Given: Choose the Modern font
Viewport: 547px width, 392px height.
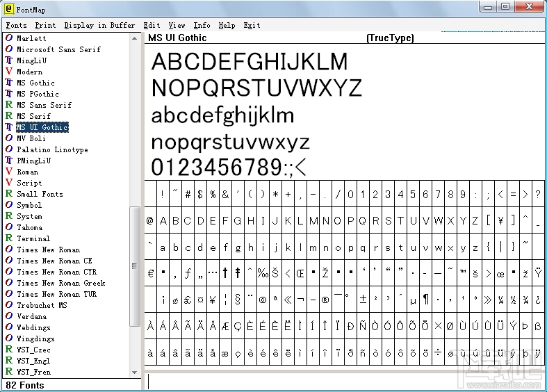Looking at the screenshot, I should click(30, 72).
